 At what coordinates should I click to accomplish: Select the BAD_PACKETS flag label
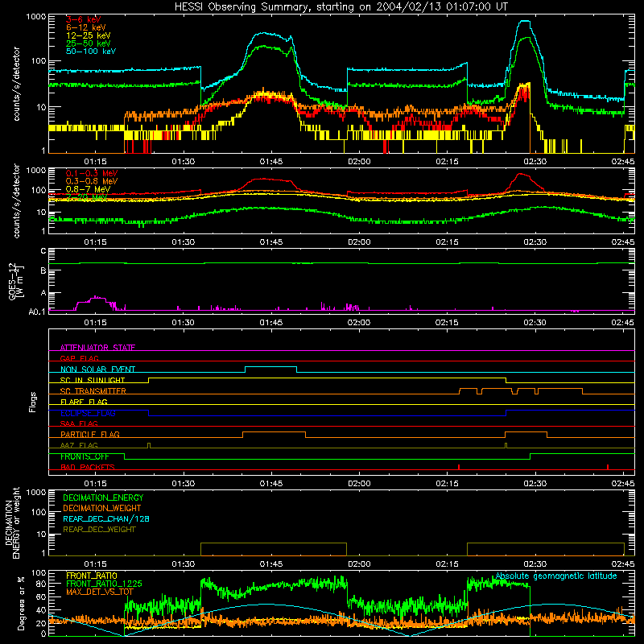click(x=88, y=467)
